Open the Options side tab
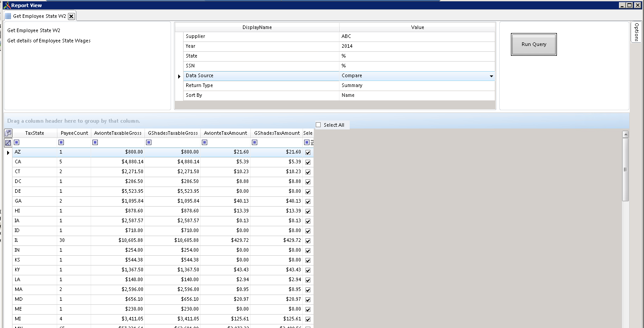This screenshot has height=328, width=644. tap(636, 32)
